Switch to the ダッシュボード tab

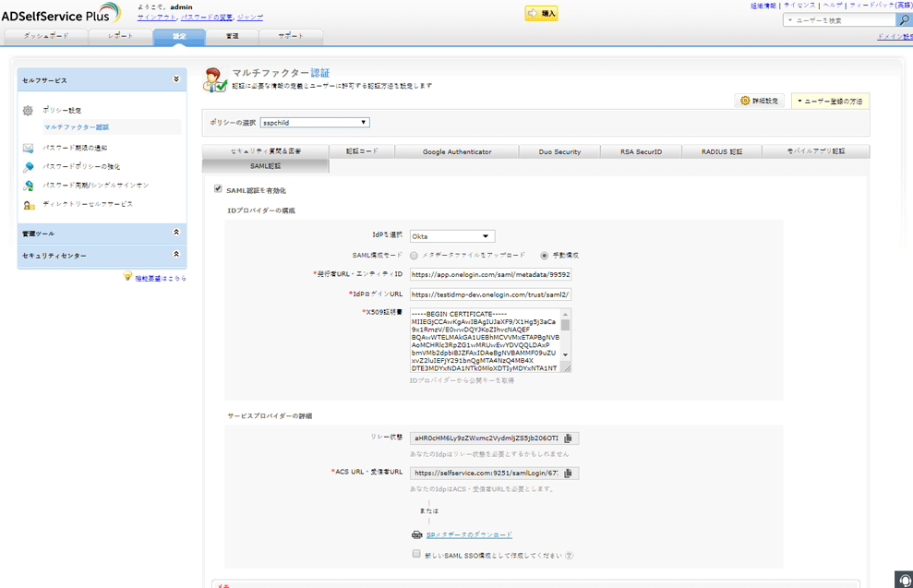(x=46, y=36)
